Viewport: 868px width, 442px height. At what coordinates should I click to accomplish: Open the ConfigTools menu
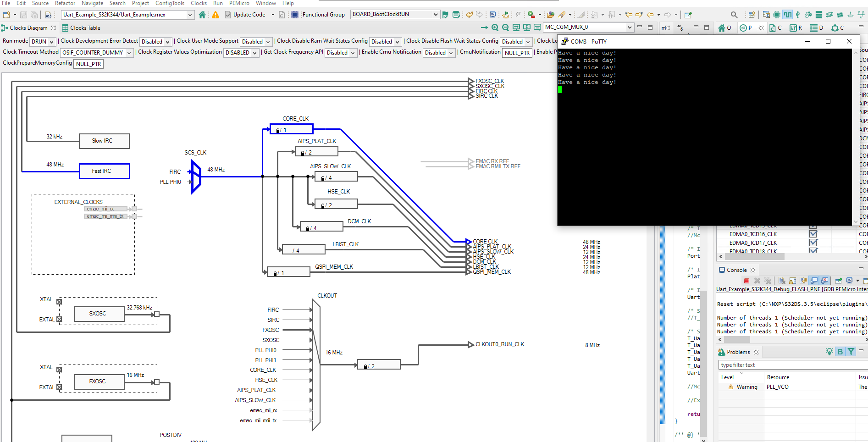(x=170, y=3)
